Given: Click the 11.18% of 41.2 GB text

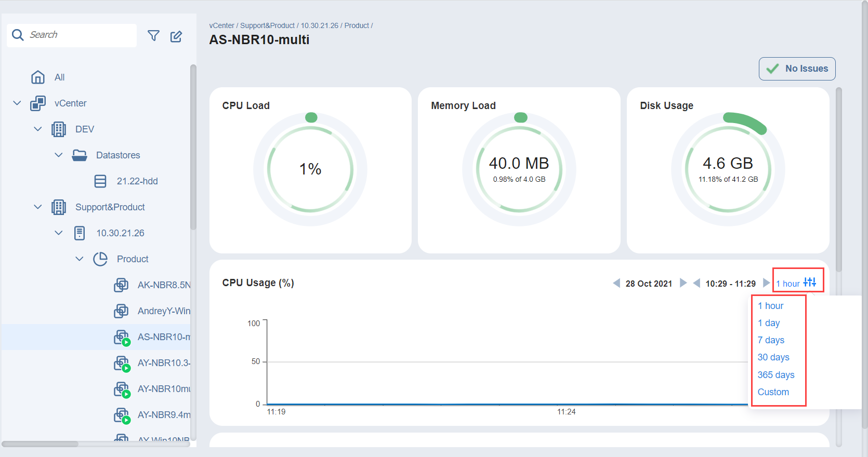Looking at the screenshot, I should [x=728, y=179].
